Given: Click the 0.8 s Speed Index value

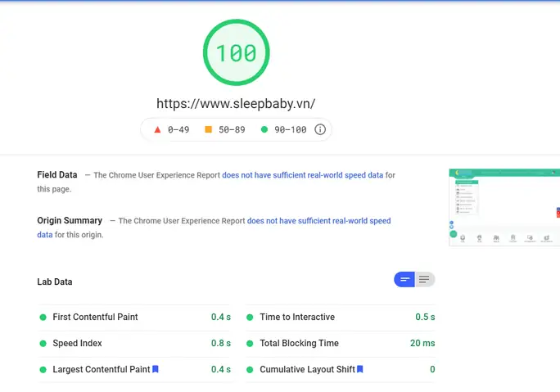Looking at the screenshot, I should click(x=221, y=343).
